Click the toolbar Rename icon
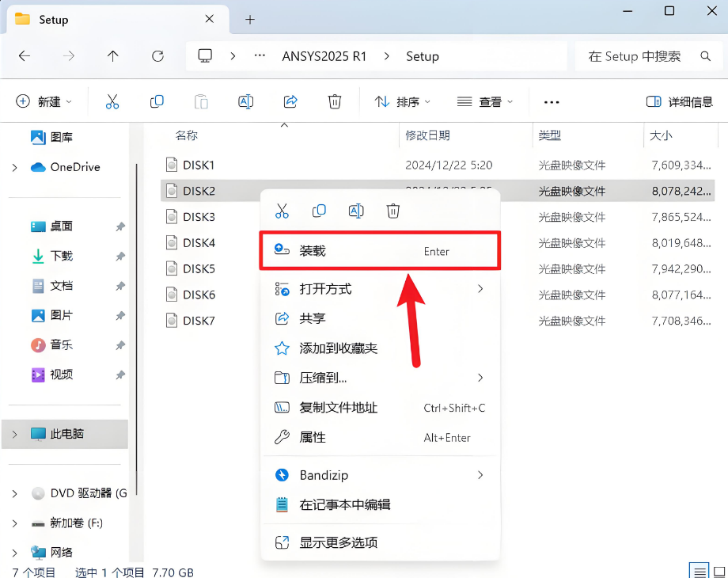The image size is (728, 578). [x=245, y=101]
